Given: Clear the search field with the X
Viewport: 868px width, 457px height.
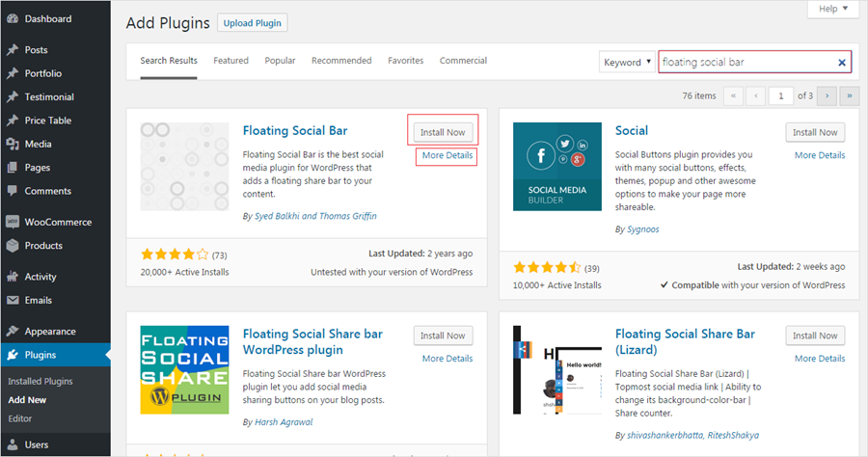Looking at the screenshot, I should [x=841, y=63].
